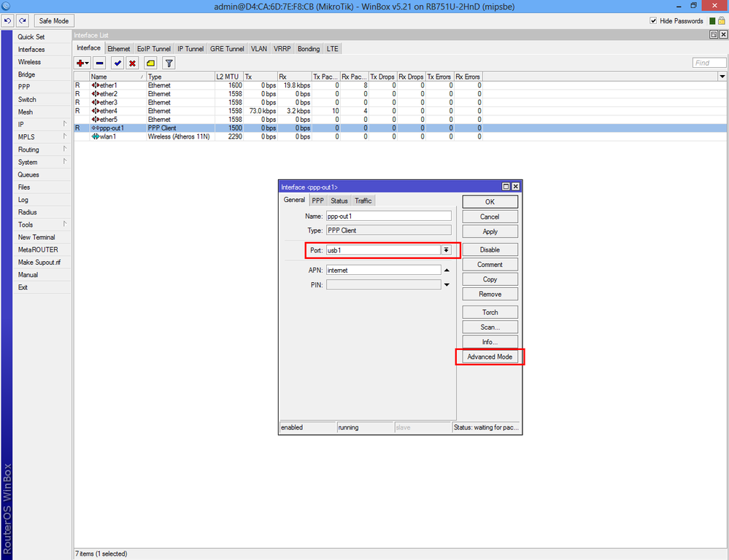Click the blue minus Remove icon
The image size is (729, 560).
pyautogui.click(x=99, y=63)
